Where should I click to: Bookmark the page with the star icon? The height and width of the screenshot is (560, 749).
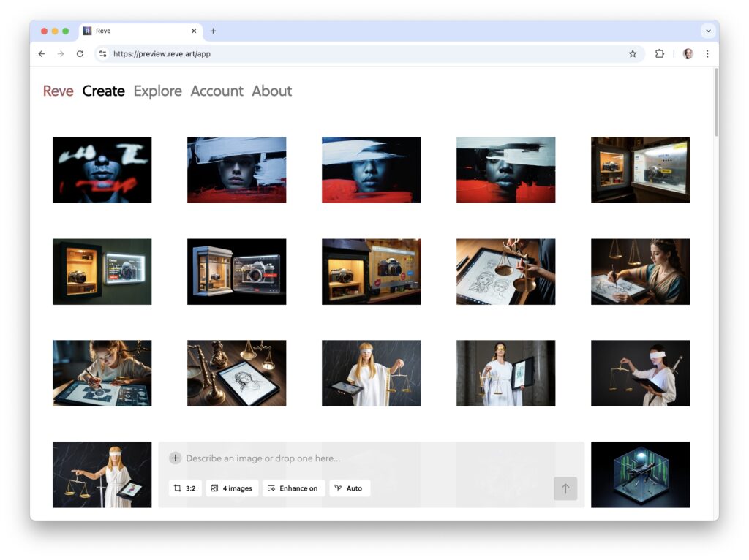pyautogui.click(x=633, y=53)
